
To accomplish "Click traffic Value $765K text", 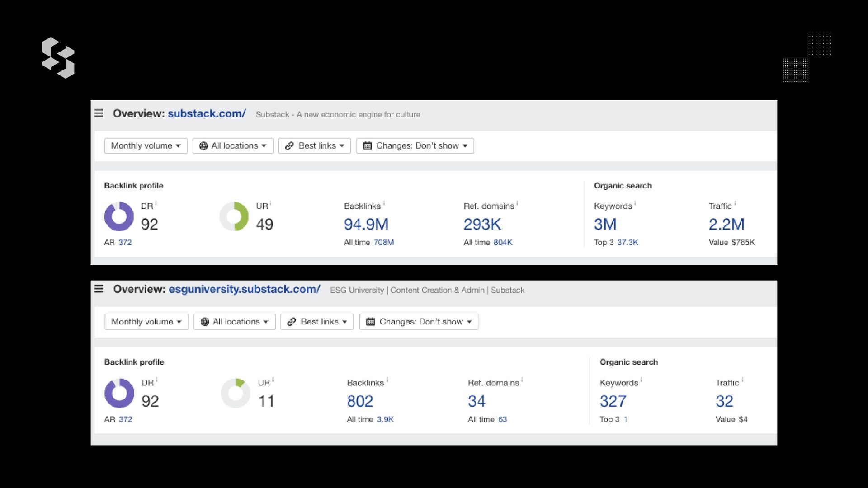I will pos(732,242).
